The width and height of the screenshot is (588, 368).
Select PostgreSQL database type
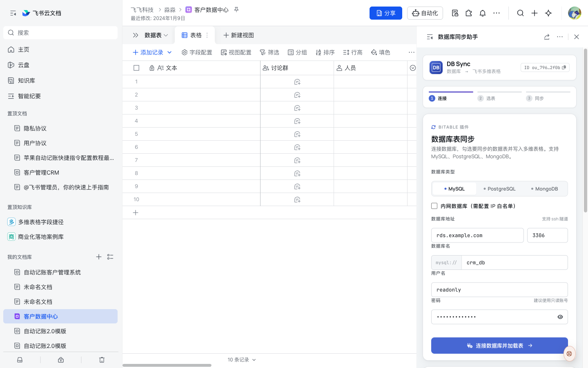(x=499, y=189)
